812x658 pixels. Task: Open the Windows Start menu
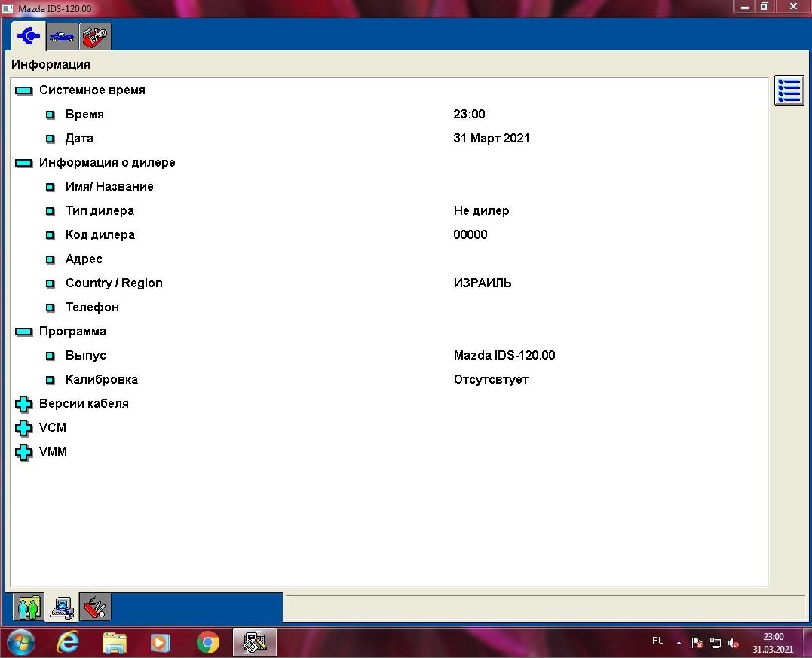point(20,643)
